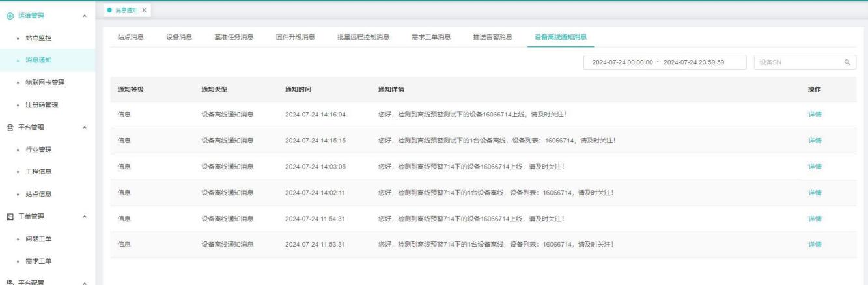Collapse the 平台管理 menu section
Screen dimensions: 868x285
(x=84, y=127)
